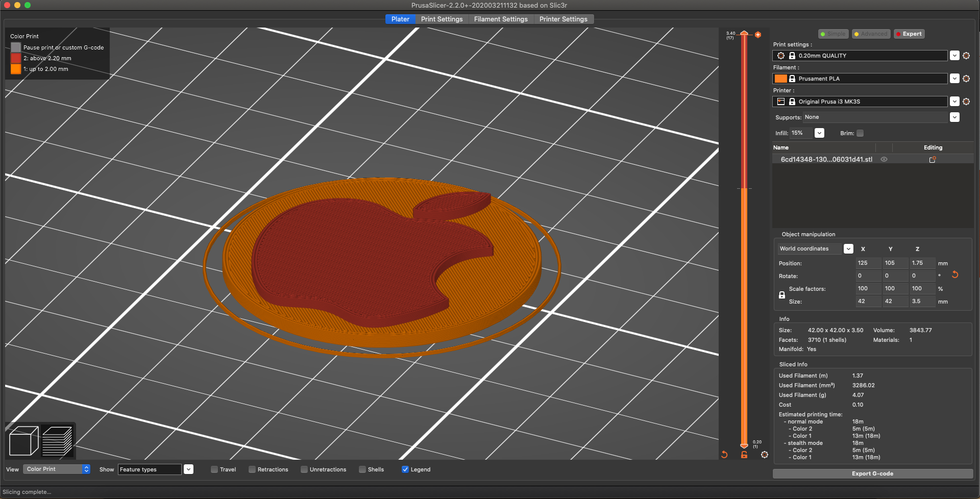
Task: Open the Printer Settings tab
Action: click(563, 19)
